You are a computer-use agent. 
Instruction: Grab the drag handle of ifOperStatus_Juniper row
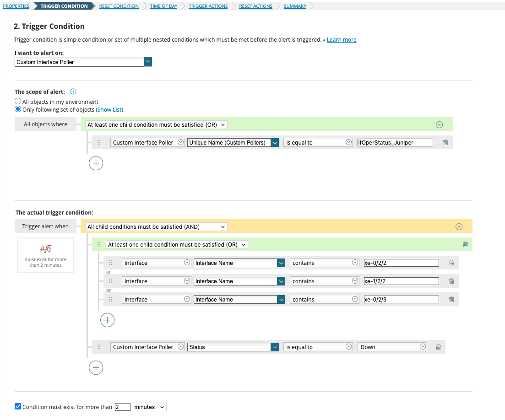[99, 142]
